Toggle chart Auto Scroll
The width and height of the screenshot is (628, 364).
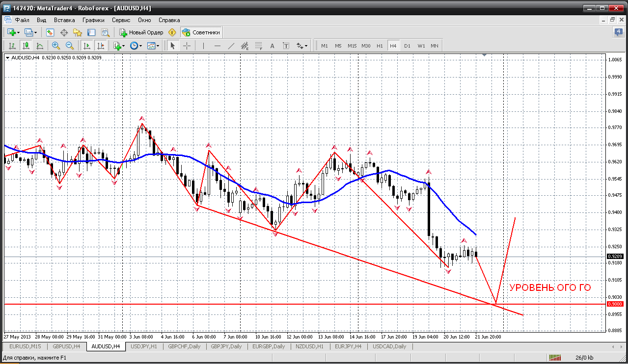(87, 46)
